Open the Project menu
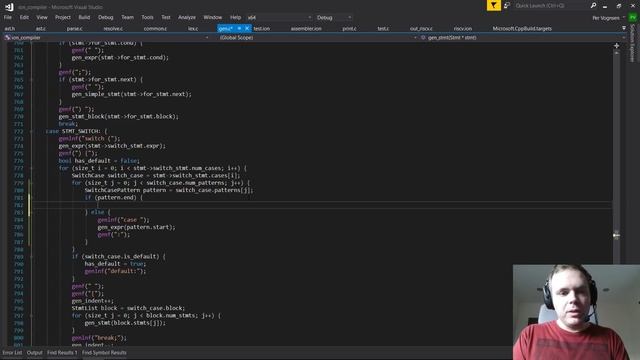The height and width of the screenshot is (360, 640). coord(62,18)
